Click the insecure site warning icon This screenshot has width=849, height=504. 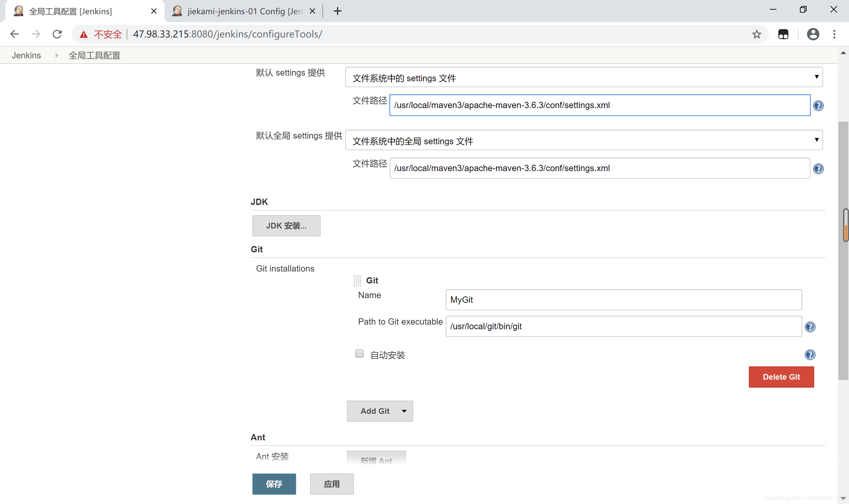pos(84,34)
